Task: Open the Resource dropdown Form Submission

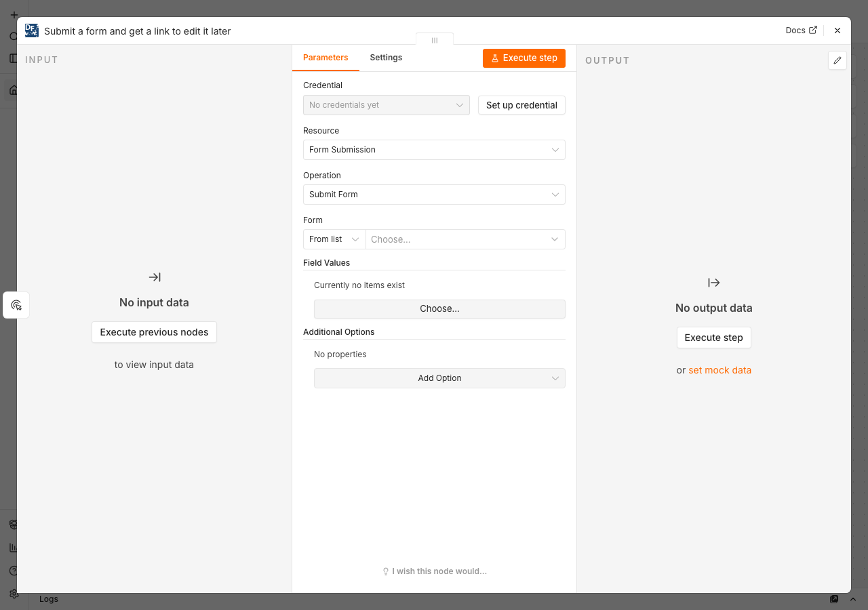Action: [434, 150]
